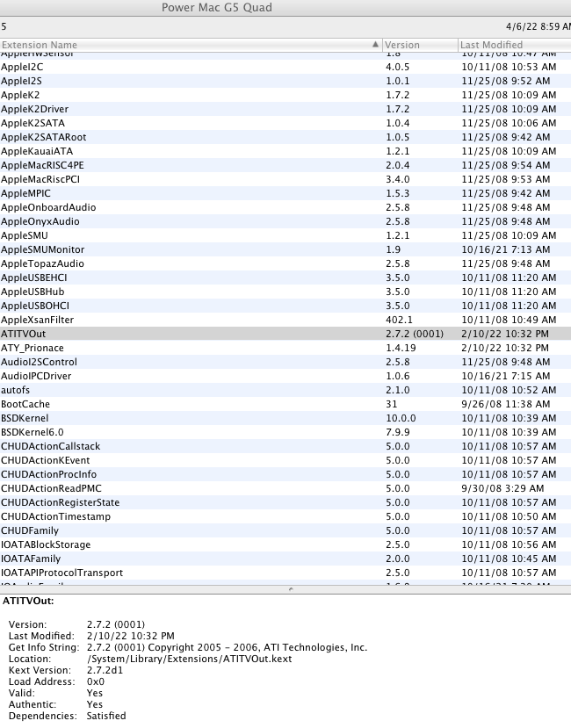
Task: Click the ATITVOut.kext location path in details
Action: (x=189, y=659)
